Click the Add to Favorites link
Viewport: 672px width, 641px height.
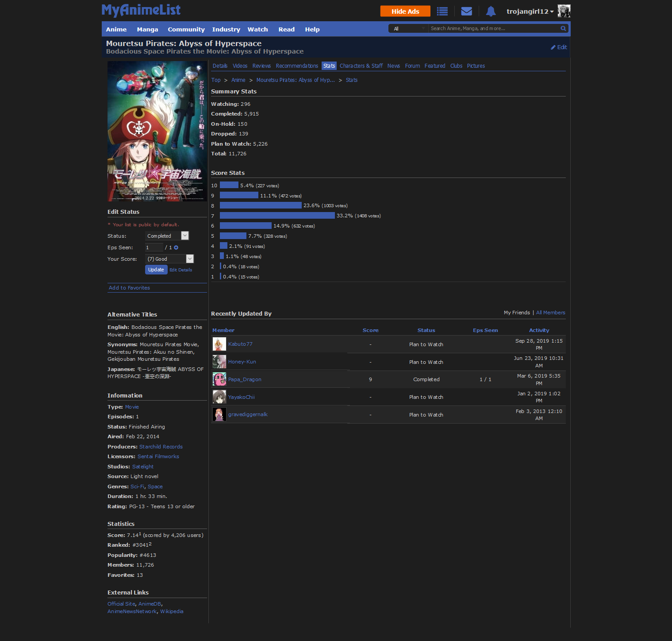[x=129, y=288]
